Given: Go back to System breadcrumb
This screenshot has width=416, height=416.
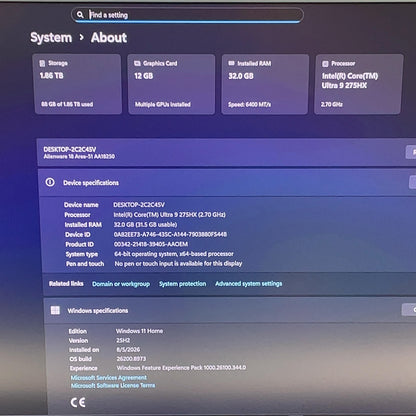Looking at the screenshot, I should [x=51, y=37].
